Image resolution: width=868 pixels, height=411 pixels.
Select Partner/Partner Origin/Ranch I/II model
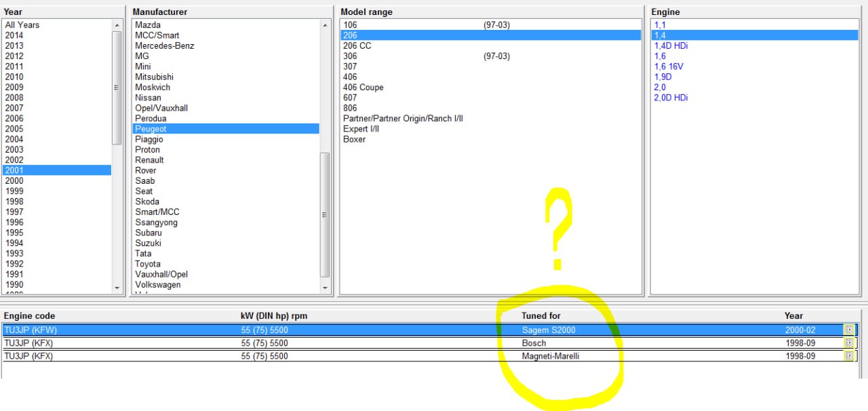point(403,119)
